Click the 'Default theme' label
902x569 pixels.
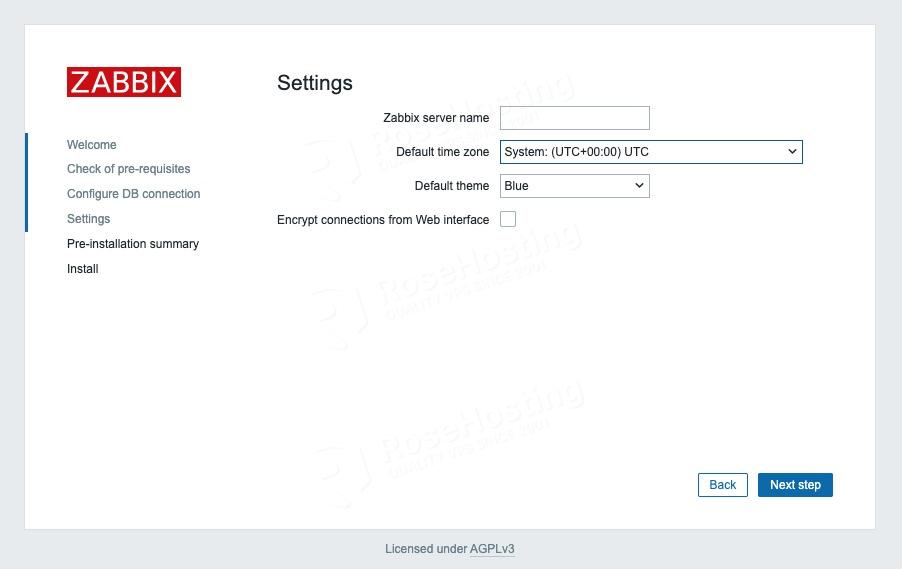point(452,186)
